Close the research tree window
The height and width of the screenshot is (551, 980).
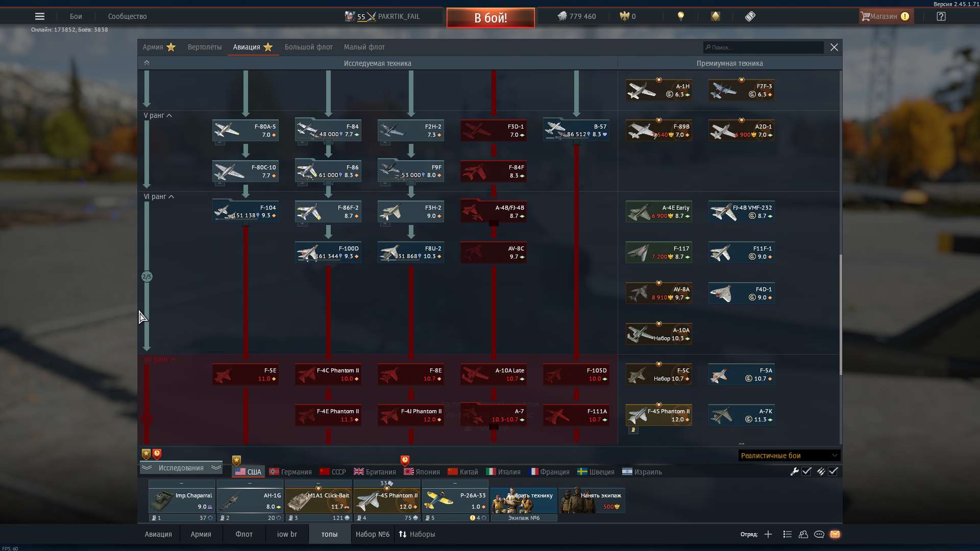coord(834,47)
